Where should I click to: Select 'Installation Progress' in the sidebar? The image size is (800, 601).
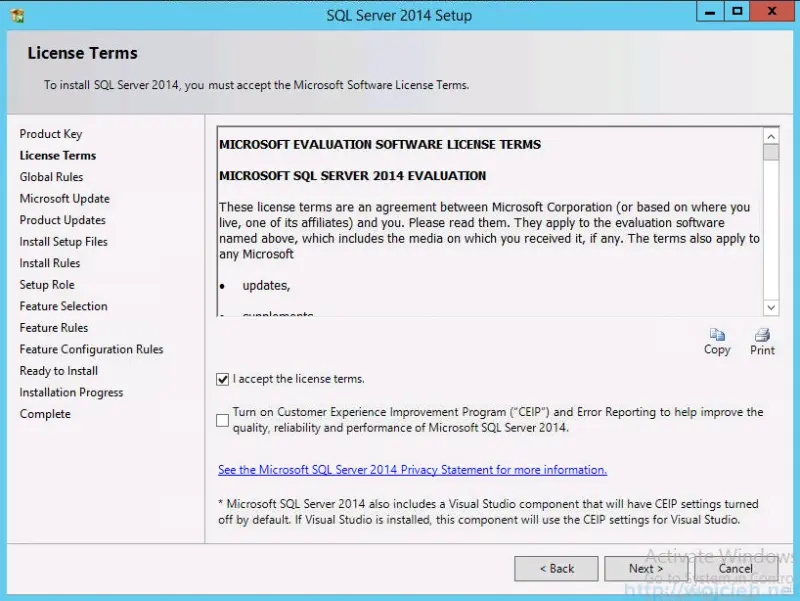[71, 392]
